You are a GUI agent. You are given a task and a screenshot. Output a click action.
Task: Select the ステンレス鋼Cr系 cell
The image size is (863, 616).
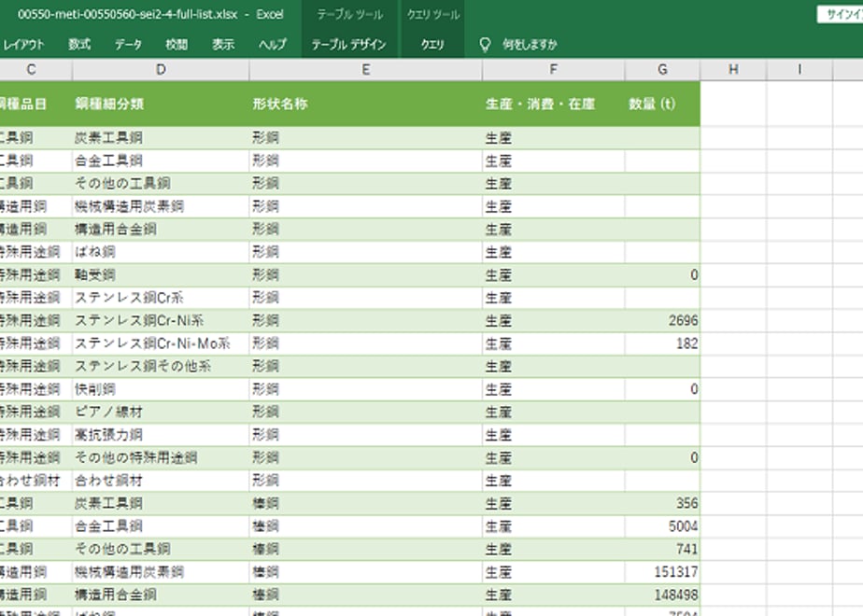pos(161,298)
